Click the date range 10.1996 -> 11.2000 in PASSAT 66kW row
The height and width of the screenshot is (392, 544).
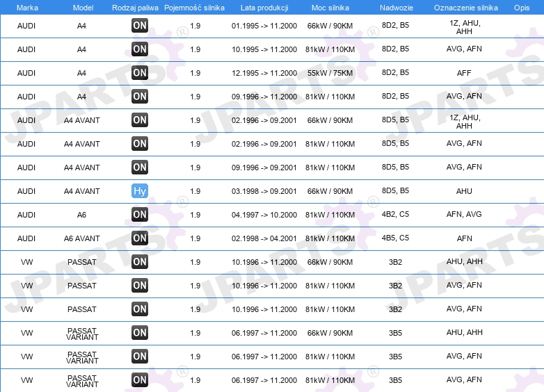[x=264, y=262]
